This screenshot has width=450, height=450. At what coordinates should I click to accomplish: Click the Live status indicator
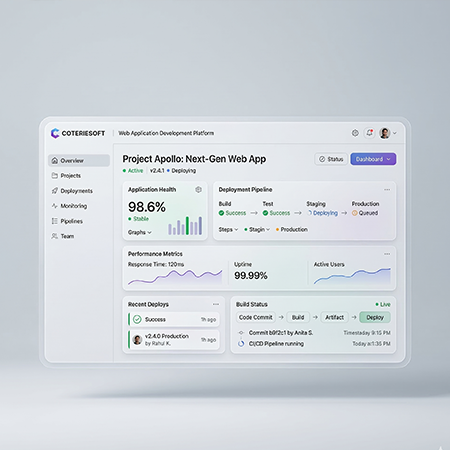(x=383, y=304)
